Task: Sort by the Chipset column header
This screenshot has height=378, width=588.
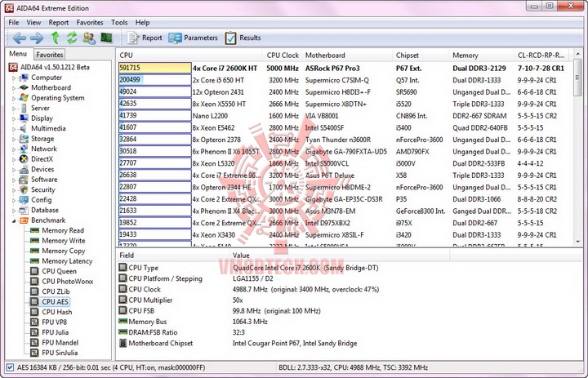Action: coord(421,56)
